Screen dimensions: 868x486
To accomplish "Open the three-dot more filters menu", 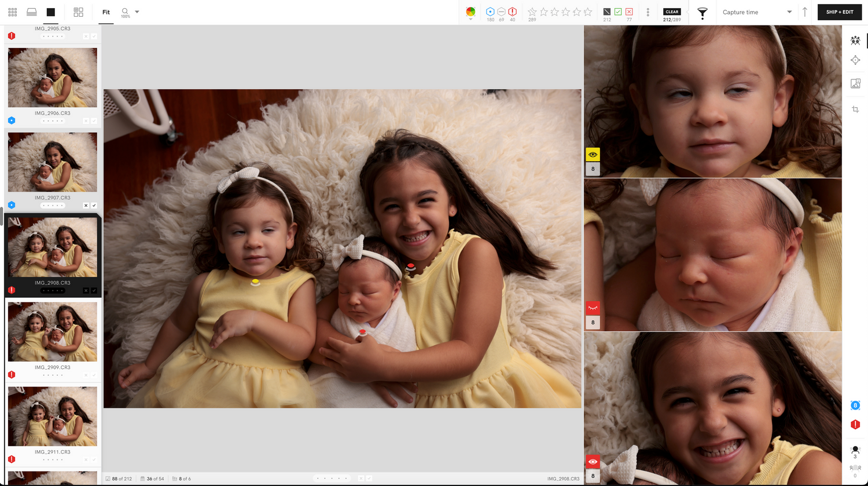I will 648,12.
